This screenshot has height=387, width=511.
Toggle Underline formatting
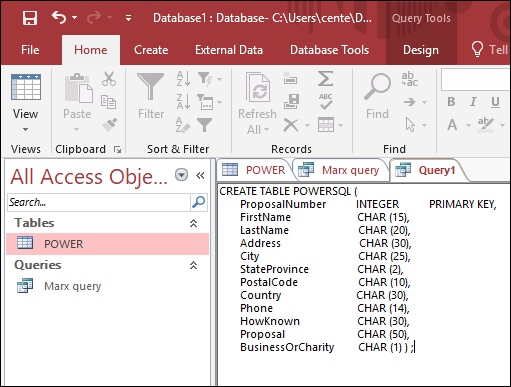495,102
